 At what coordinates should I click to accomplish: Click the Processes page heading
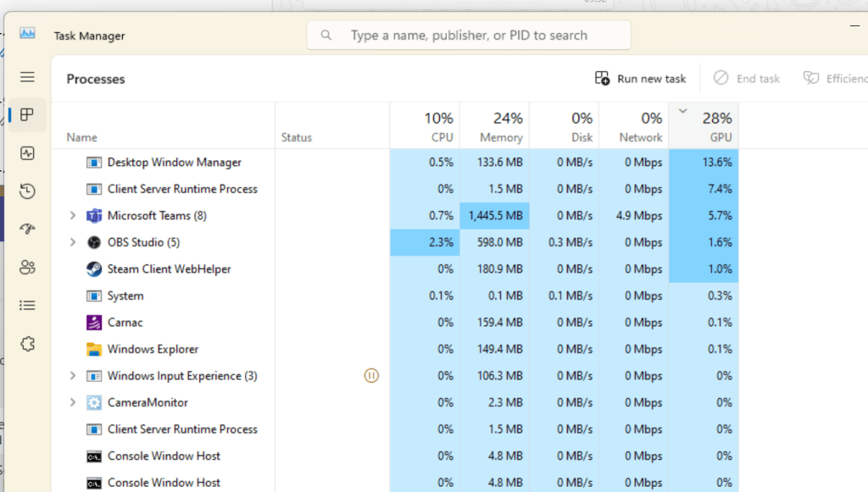[x=96, y=79]
